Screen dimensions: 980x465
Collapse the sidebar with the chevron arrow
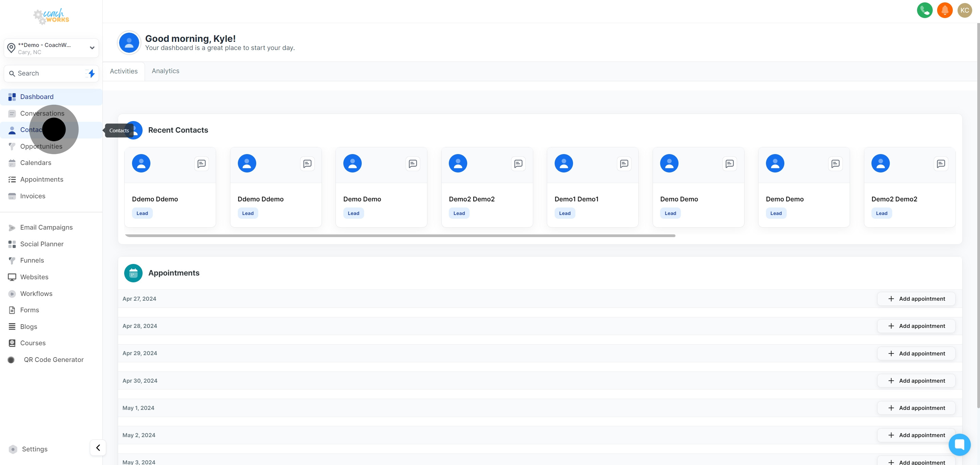(98, 448)
